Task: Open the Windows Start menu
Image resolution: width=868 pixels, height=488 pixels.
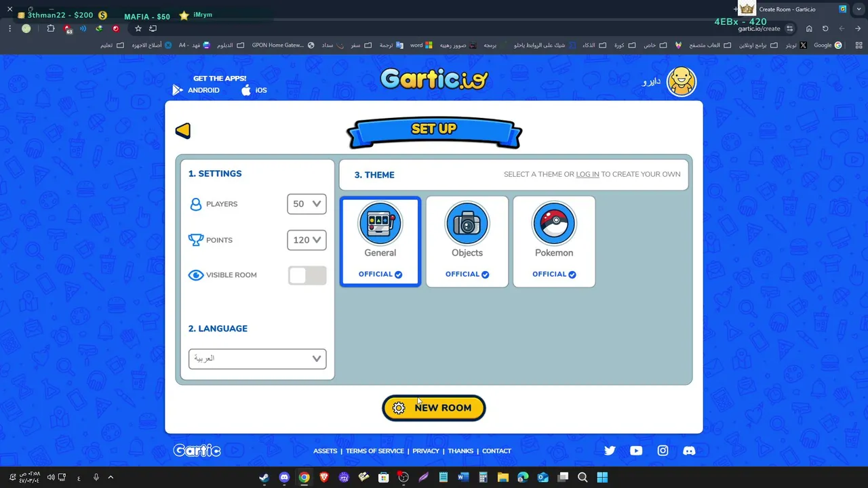Action: point(602,477)
